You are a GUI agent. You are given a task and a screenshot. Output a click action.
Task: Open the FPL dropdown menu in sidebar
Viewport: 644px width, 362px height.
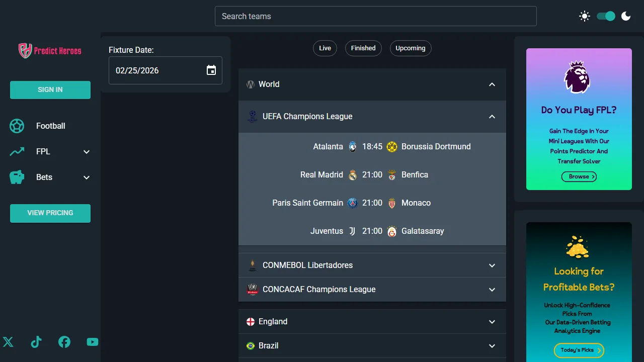86,151
